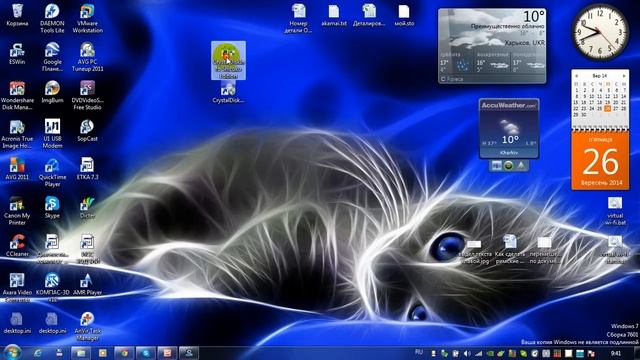
Task: Select the ESWin desktop icon
Action: 17,54
